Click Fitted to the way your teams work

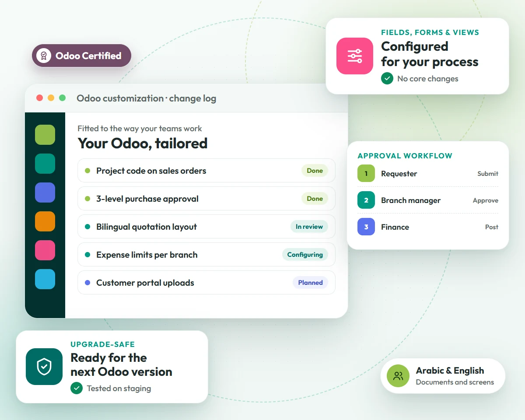click(x=140, y=129)
